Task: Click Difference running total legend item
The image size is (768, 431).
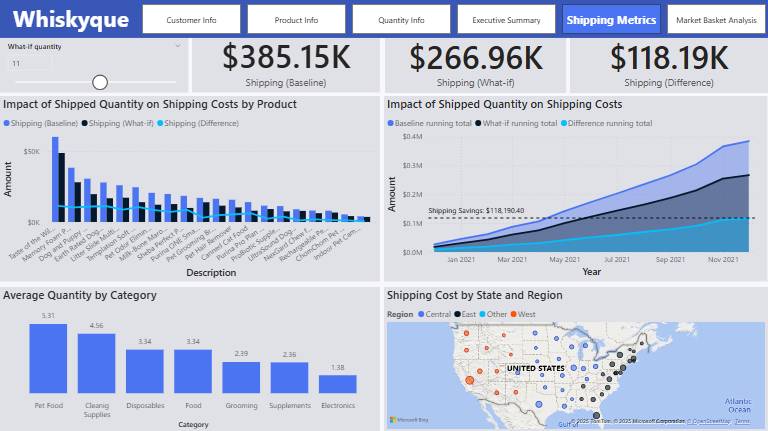Action: click(x=606, y=123)
